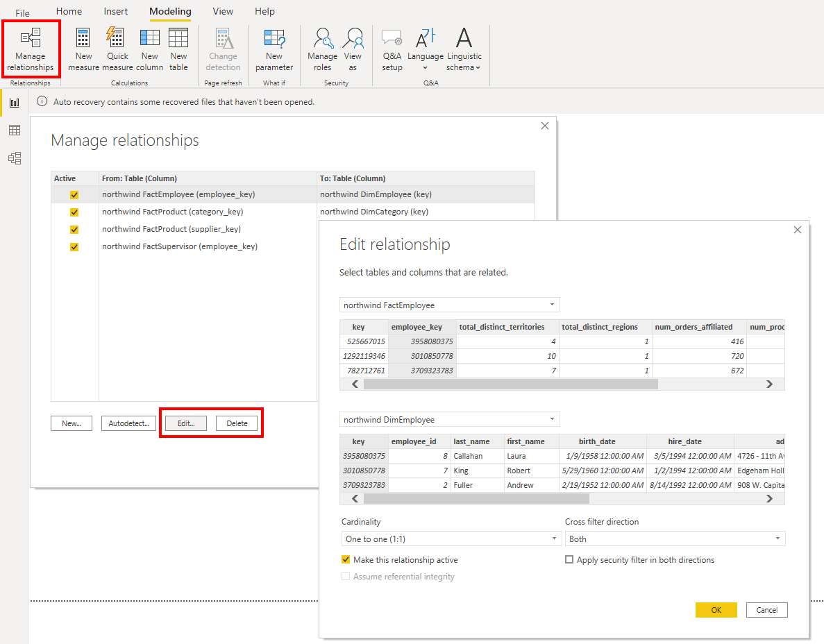824x644 pixels.
Task: Switch to Data view in left sidebar
Action: pyautogui.click(x=15, y=130)
